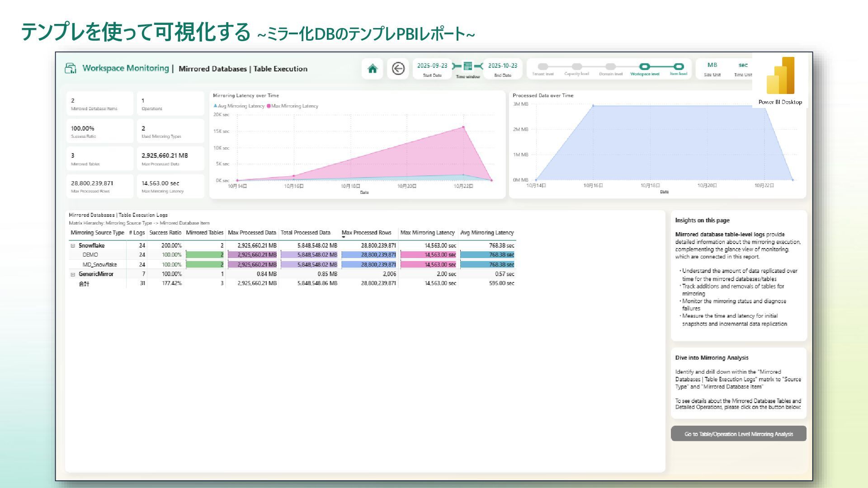Expand the GenericMirror matrix row
This screenshot has width=868, height=488.
pyautogui.click(x=73, y=274)
